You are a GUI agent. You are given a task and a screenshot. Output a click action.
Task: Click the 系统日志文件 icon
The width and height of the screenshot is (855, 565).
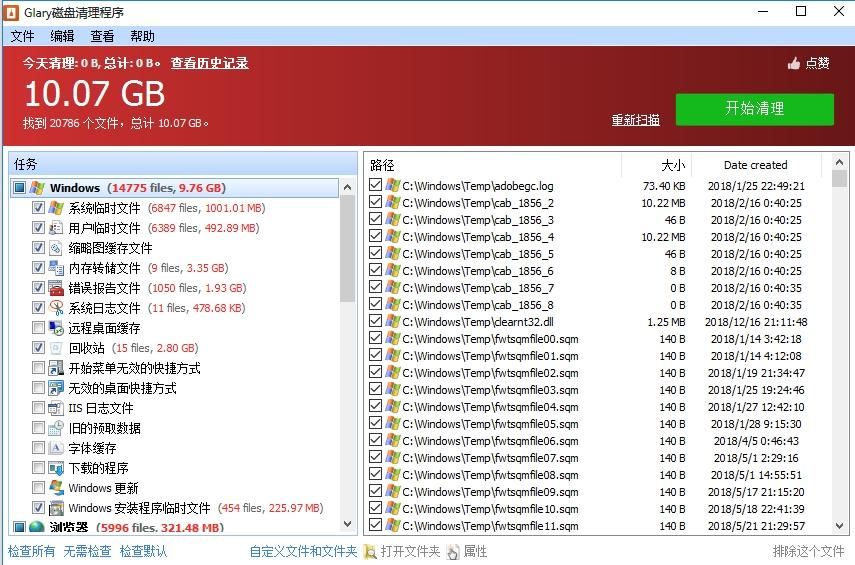click(x=56, y=308)
